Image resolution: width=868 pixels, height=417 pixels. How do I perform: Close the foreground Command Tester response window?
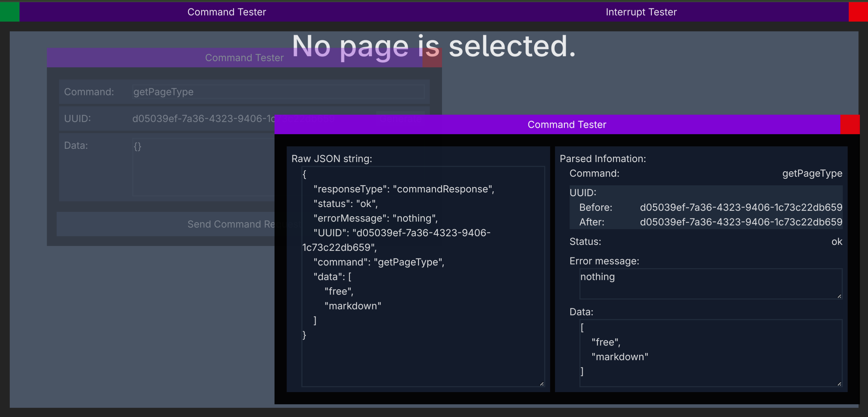coord(850,125)
